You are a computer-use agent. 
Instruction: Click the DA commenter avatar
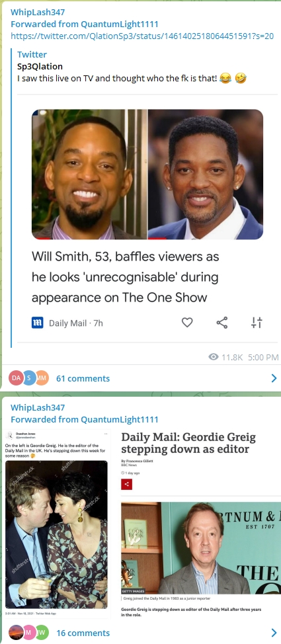pos(16,378)
